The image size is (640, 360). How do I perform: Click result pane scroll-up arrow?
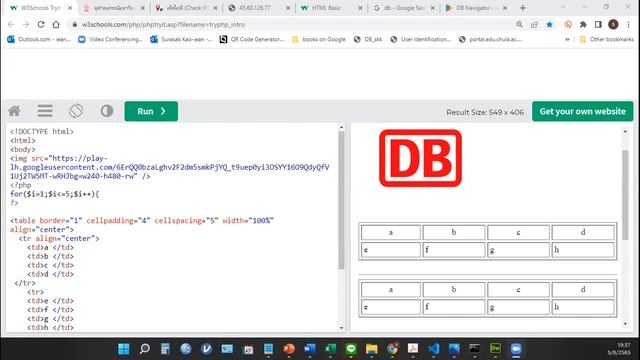coord(625,131)
